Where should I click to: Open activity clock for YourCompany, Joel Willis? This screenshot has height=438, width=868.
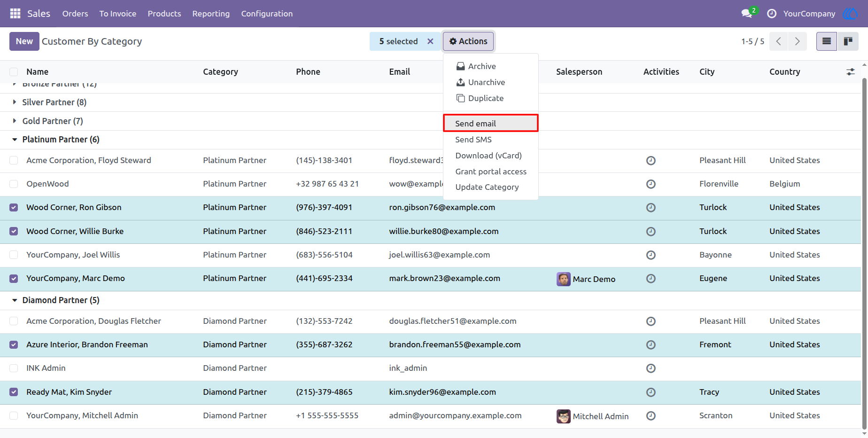tap(651, 255)
